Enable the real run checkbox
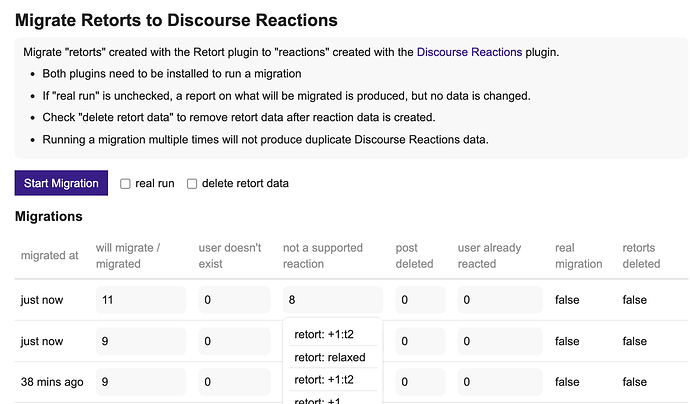Image resolution: width=690 pixels, height=404 pixels. [125, 184]
